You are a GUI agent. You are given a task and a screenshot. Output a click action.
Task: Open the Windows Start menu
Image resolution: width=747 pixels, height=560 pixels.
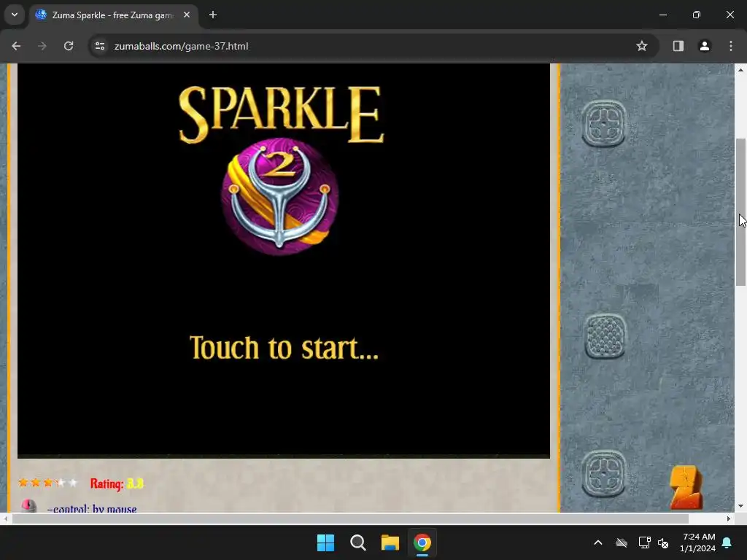point(326,542)
